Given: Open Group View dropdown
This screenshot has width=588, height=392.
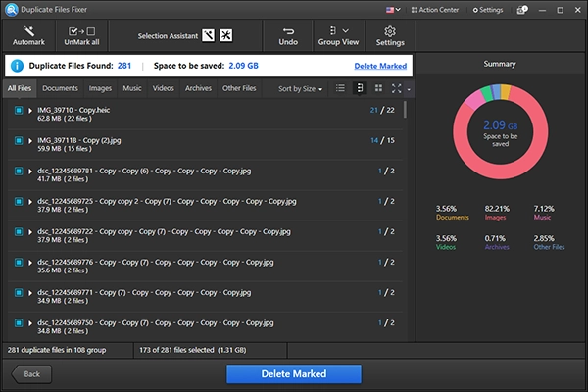Looking at the screenshot, I should [x=338, y=35].
